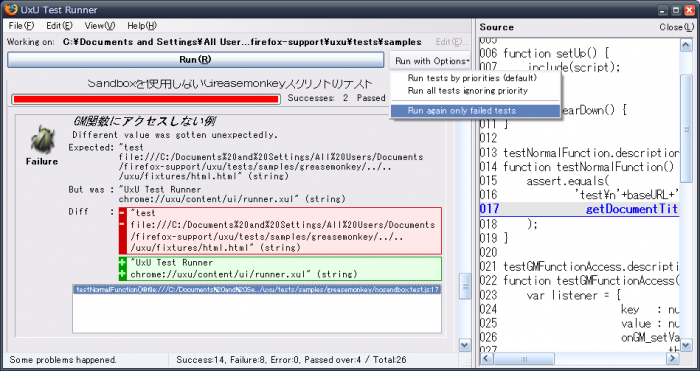Open the Help menu
The width and height of the screenshot is (700, 371).
click(x=142, y=26)
